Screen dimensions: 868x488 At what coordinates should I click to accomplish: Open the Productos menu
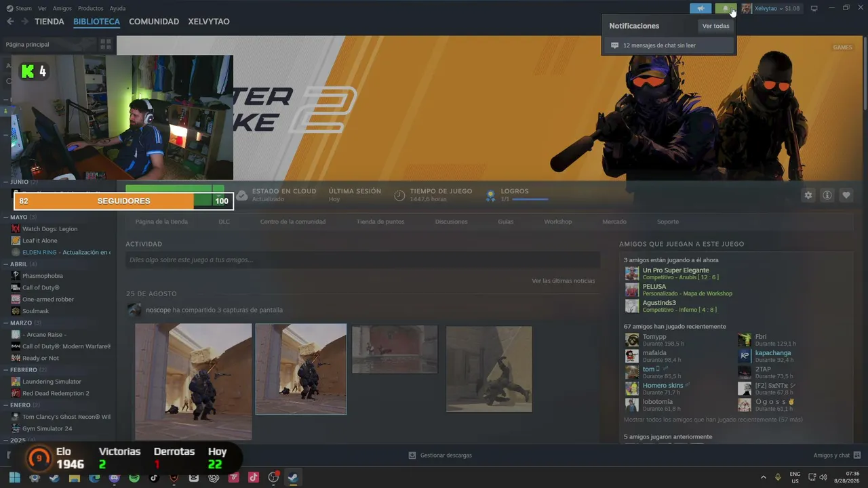pos(90,8)
